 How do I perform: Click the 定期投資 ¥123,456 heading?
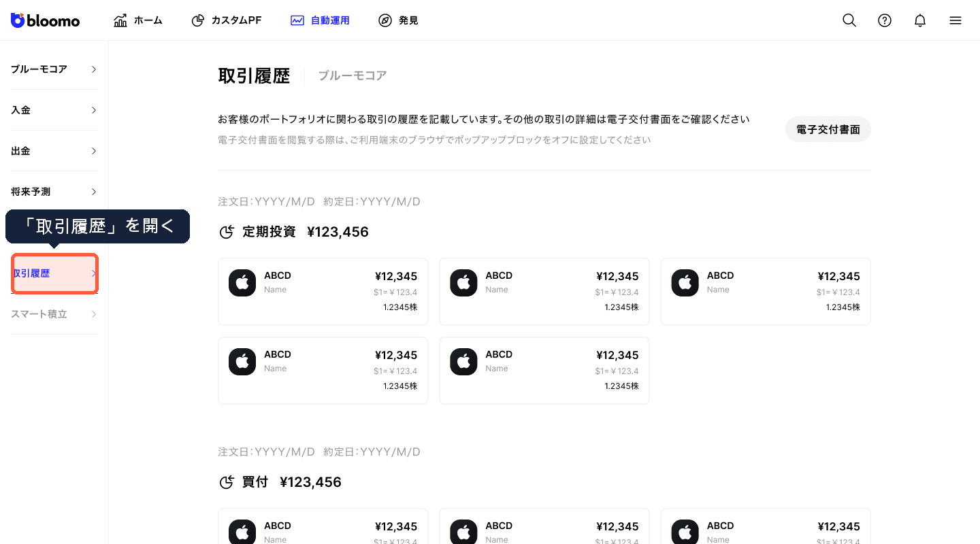(306, 232)
